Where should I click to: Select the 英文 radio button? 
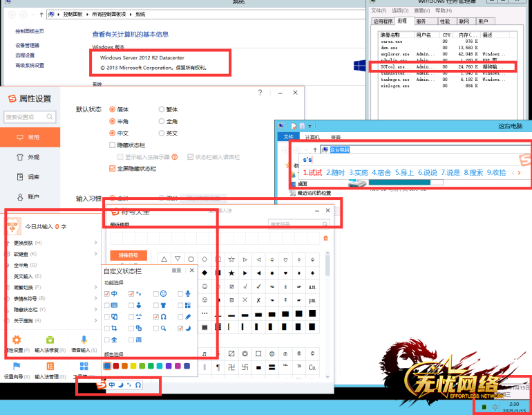[x=162, y=133]
